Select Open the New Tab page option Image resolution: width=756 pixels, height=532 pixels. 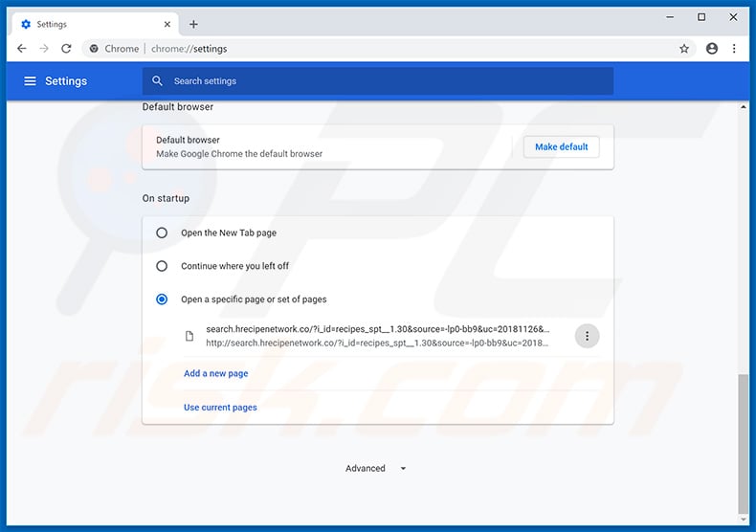tap(162, 233)
